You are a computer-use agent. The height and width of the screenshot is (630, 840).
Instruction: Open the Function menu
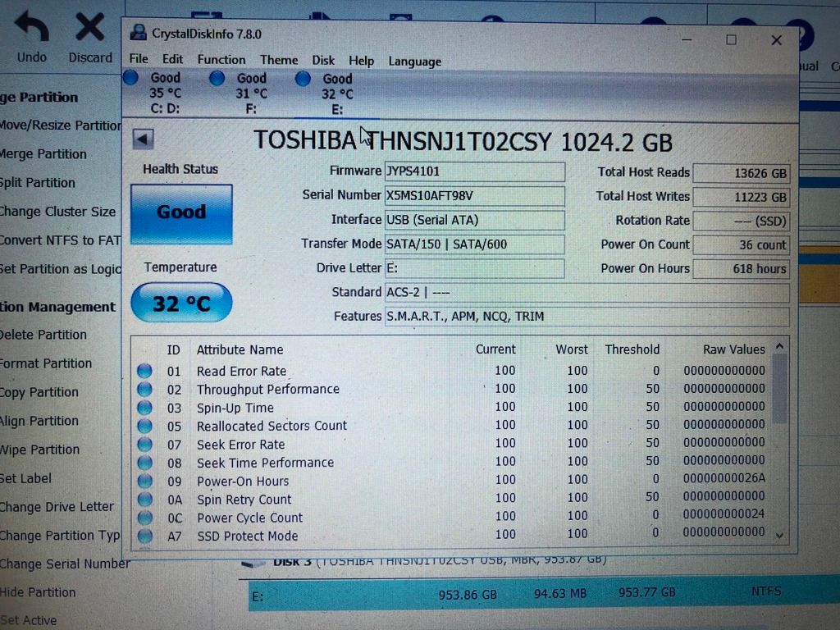(221, 59)
